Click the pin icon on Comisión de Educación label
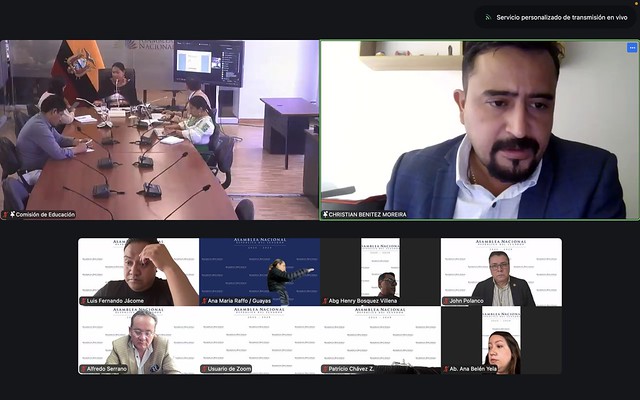 point(12,214)
